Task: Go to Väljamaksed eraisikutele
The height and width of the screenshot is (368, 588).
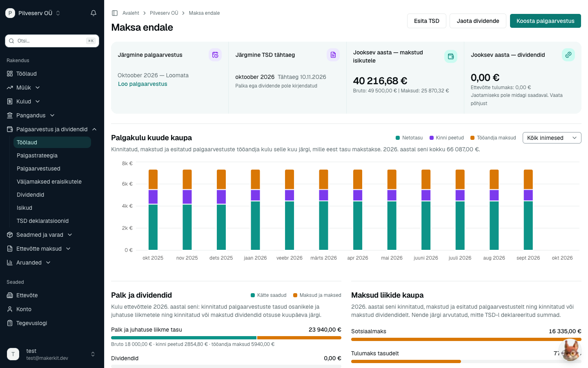Action: [x=52, y=182]
